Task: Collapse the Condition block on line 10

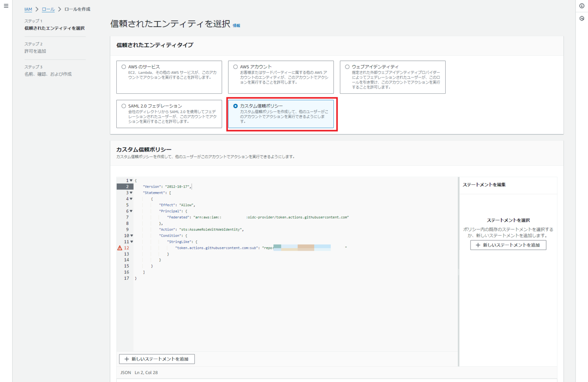Action: tap(132, 235)
